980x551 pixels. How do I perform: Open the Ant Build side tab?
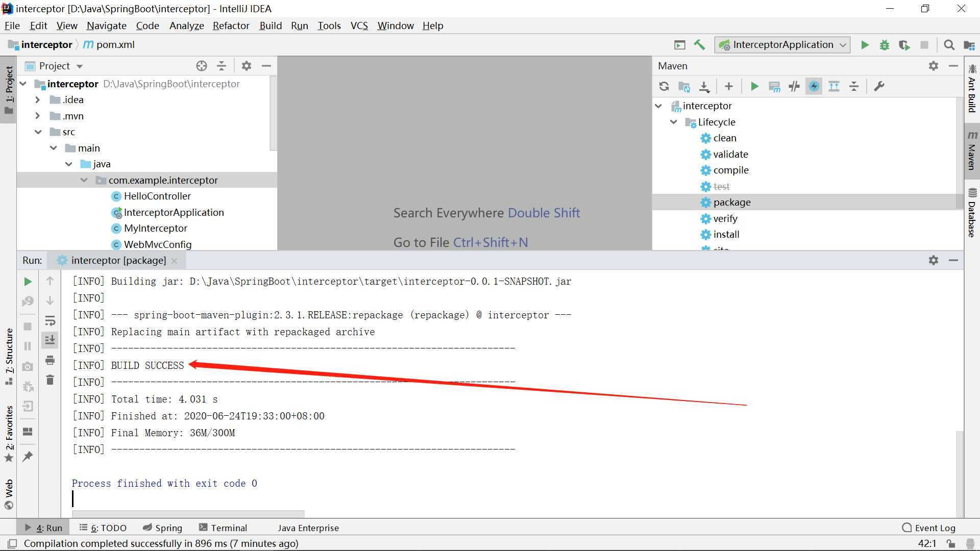click(972, 88)
